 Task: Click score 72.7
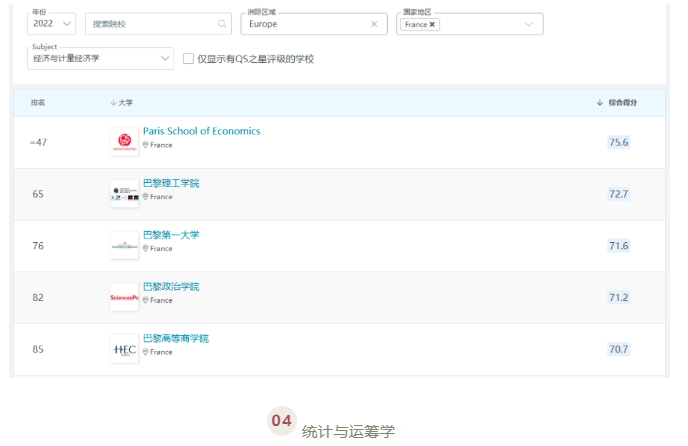(x=619, y=194)
